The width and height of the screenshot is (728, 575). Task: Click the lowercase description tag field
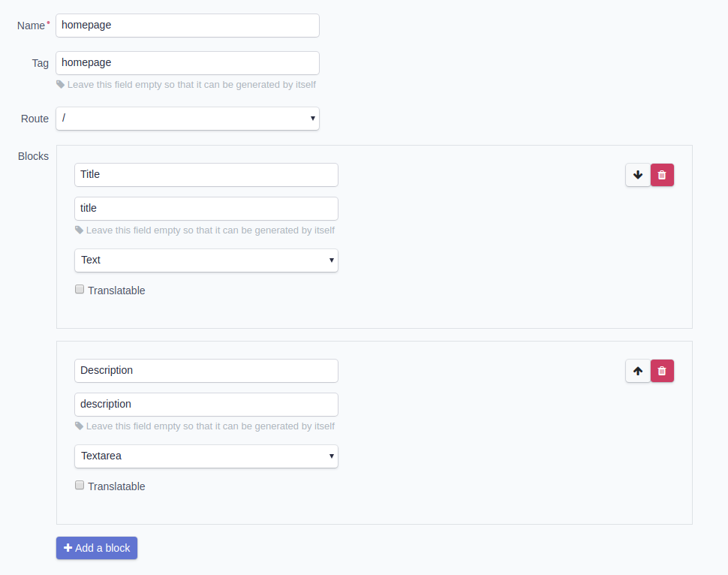pyautogui.click(x=206, y=405)
